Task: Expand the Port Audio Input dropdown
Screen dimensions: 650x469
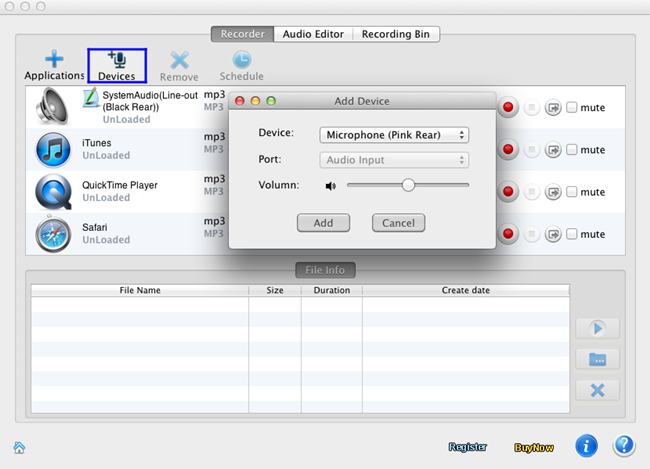Action: pyautogui.click(x=394, y=160)
